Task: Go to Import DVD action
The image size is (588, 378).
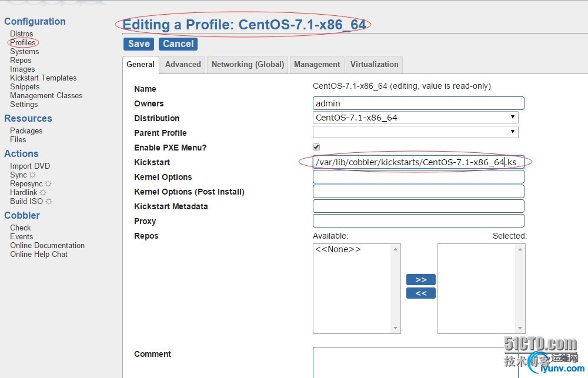Action: pos(29,166)
